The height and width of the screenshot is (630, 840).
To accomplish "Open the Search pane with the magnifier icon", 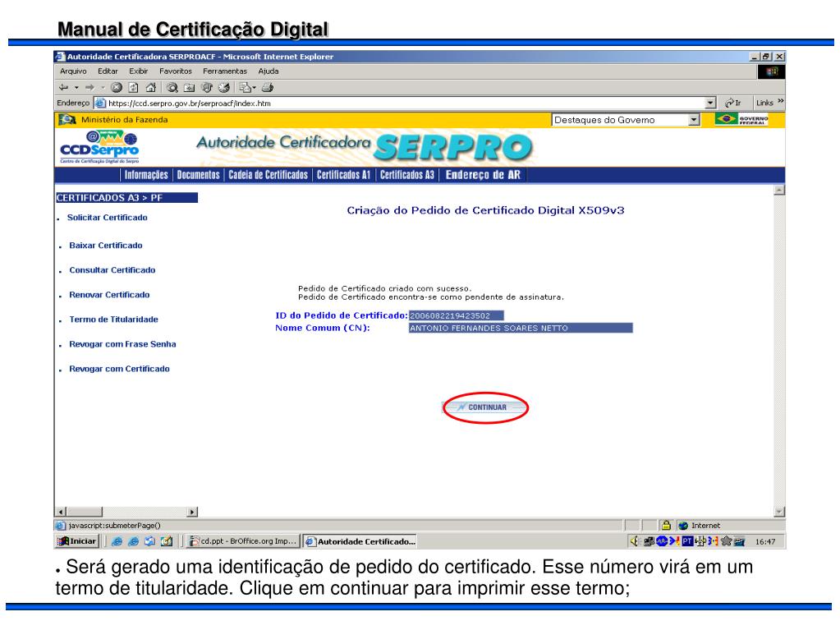I will 172,87.
